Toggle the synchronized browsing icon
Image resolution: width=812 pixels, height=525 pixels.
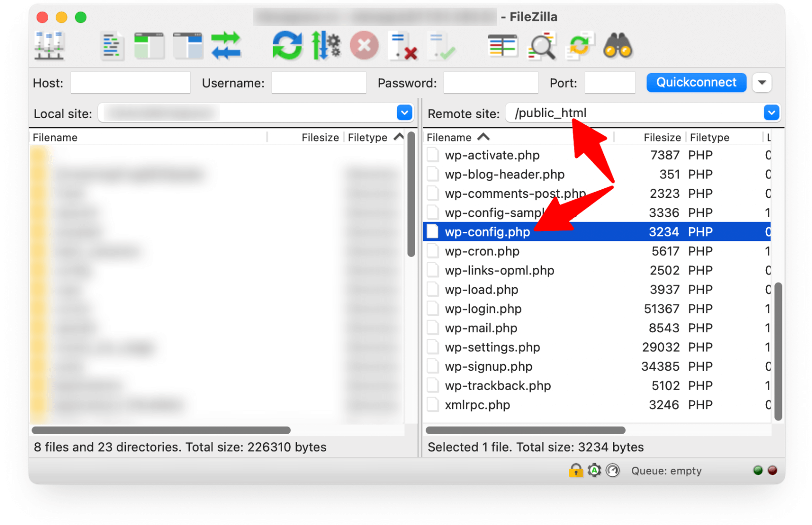click(x=580, y=46)
